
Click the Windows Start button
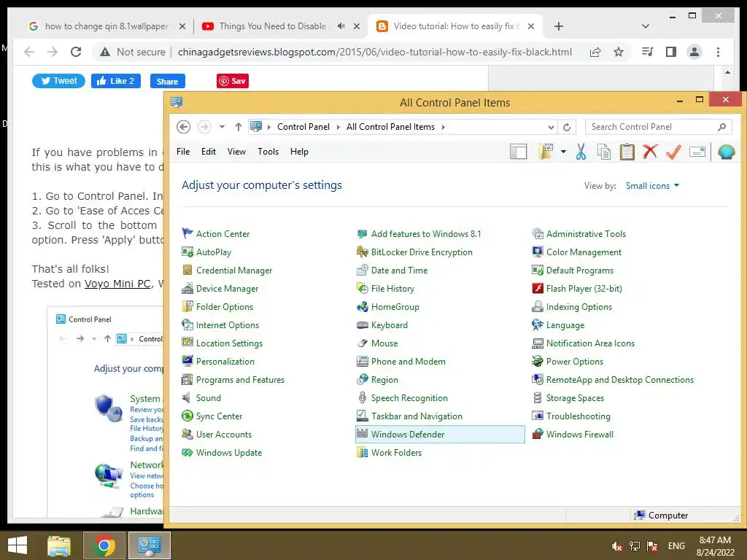point(18,545)
